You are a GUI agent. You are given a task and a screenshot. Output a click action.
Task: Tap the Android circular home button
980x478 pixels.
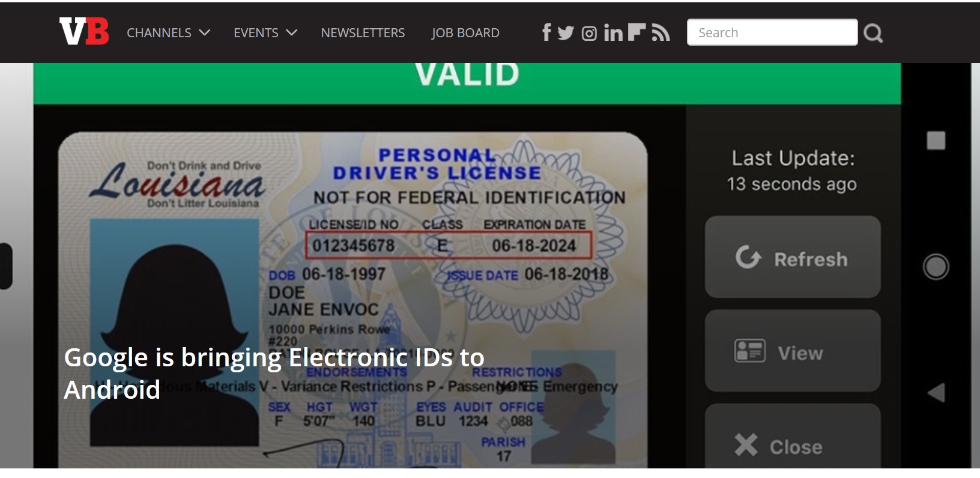point(936,267)
